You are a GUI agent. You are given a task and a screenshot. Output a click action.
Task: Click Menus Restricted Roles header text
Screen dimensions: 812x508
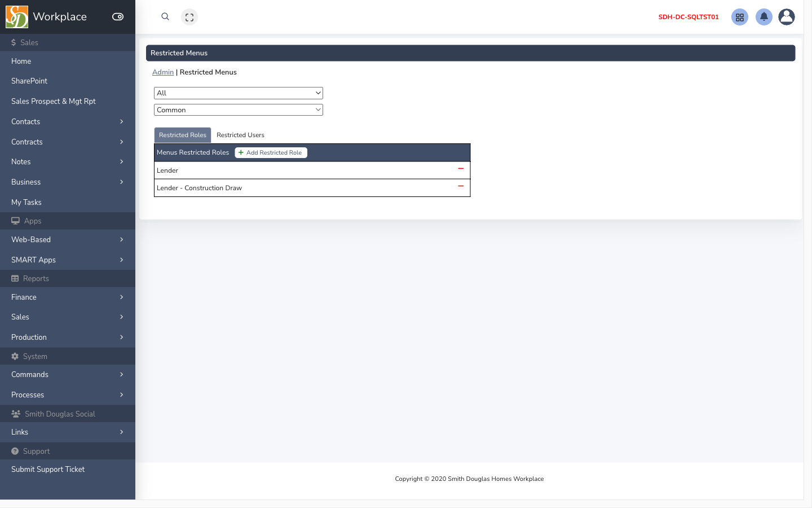tap(193, 152)
